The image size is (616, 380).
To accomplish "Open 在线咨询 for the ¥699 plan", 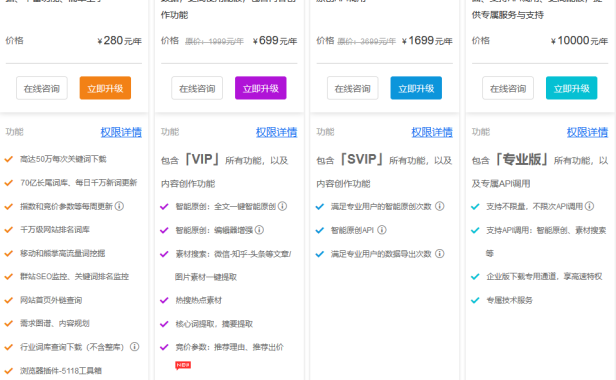I will pyautogui.click(x=197, y=88).
